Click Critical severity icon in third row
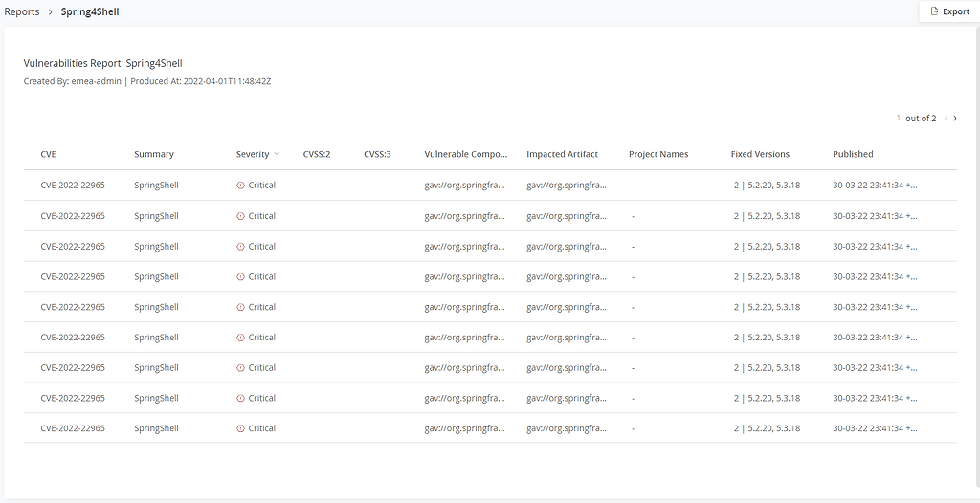This screenshot has width=980, height=503. click(240, 247)
